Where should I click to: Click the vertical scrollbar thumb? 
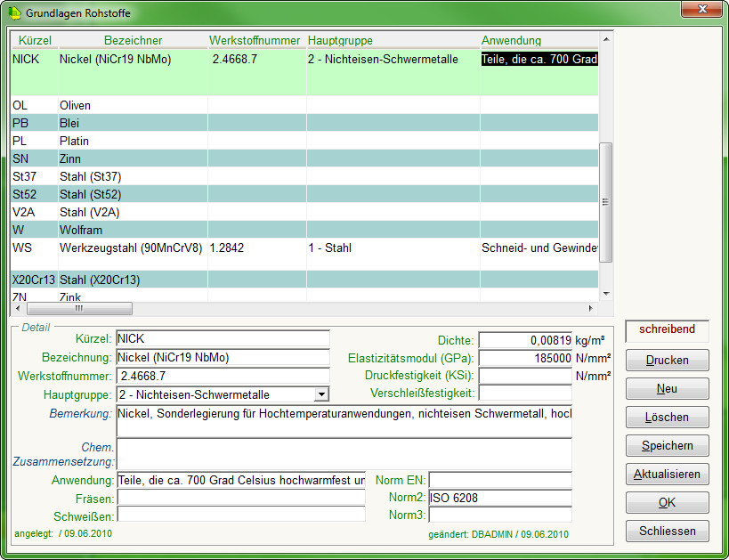(x=606, y=202)
